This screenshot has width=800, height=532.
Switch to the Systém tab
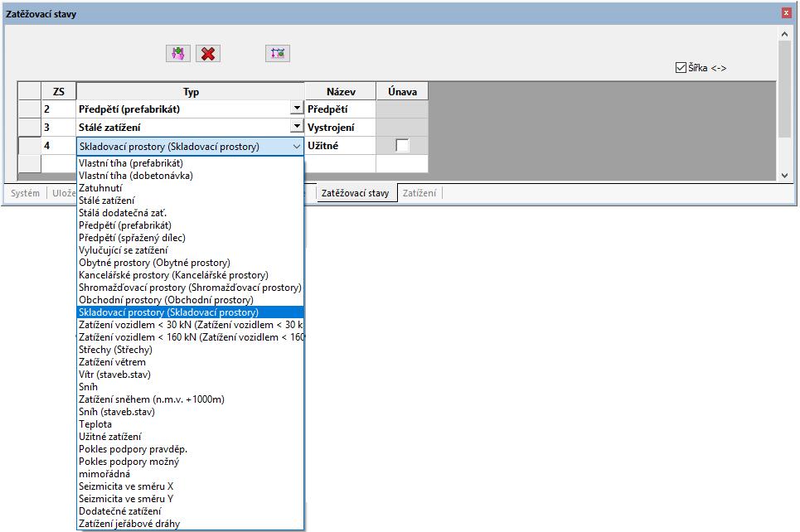pos(25,193)
